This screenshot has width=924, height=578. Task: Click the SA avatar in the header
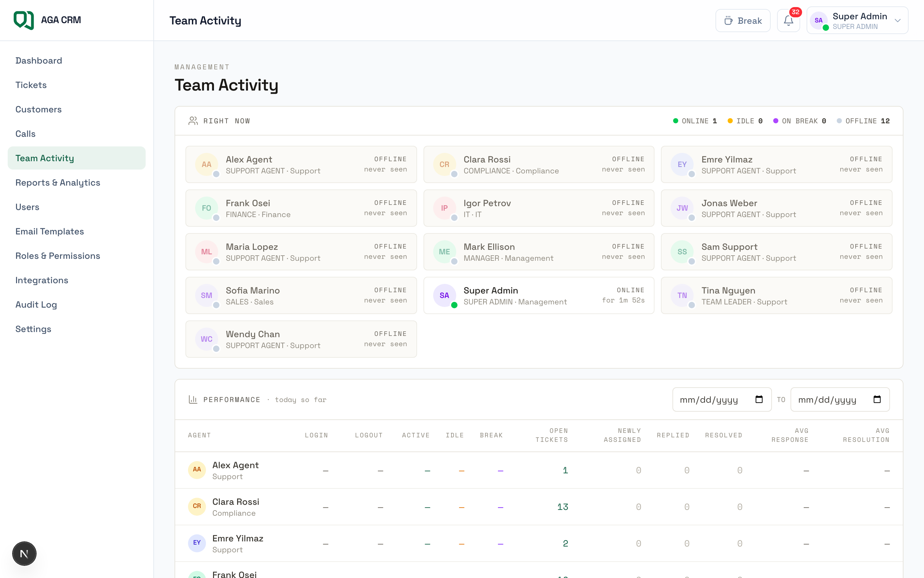pos(818,21)
